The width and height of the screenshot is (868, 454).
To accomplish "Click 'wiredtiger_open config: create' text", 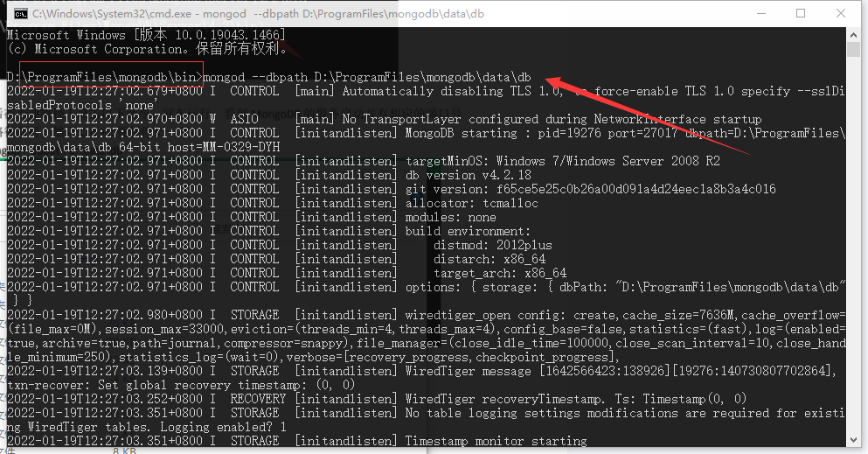I will (511, 315).
